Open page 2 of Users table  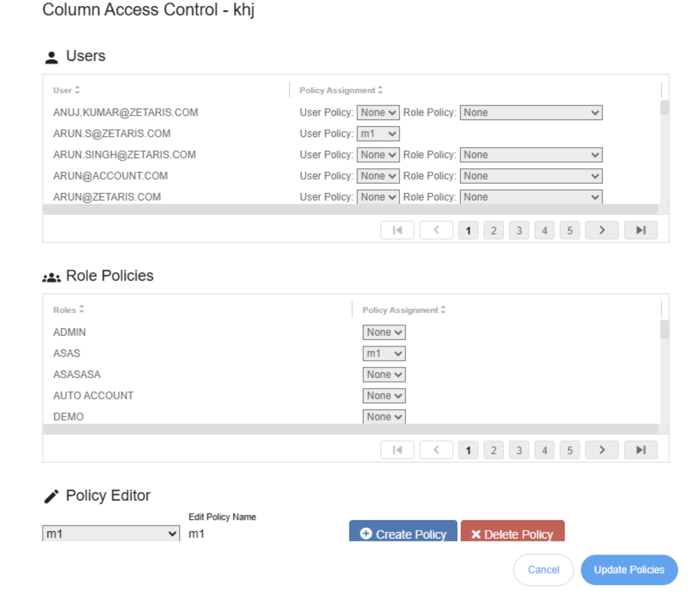[493, 230]
